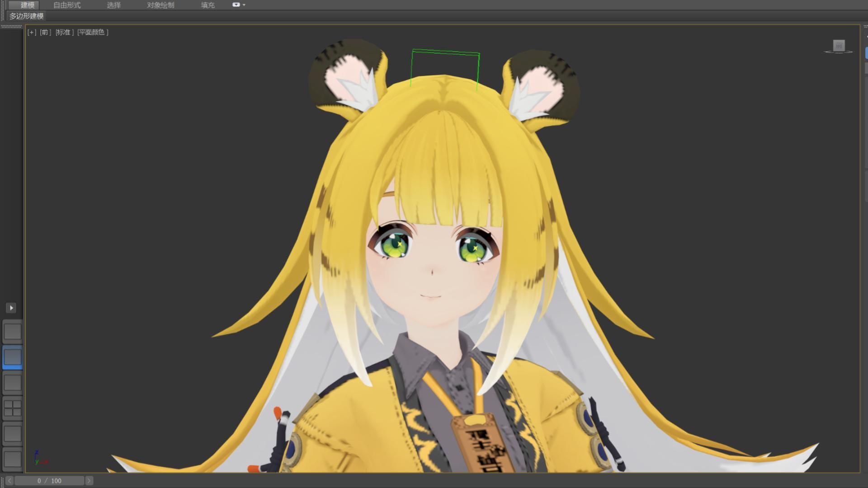Viewport: 868px width, 488px height.
Task: Click the 0 / 100 time slider handle
Action: [49, 481]
